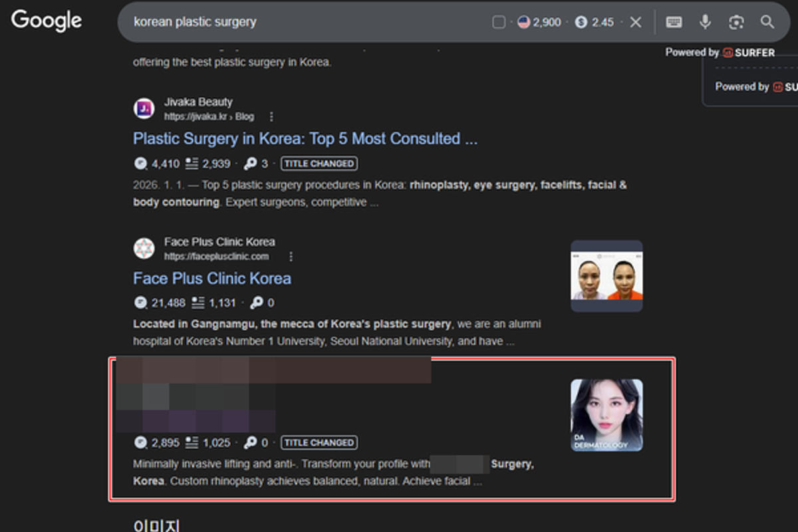The width and height of the screenshot is (798, 532).
Task: Click word count icon next to 1,131
Action: (x=198, y=303)
